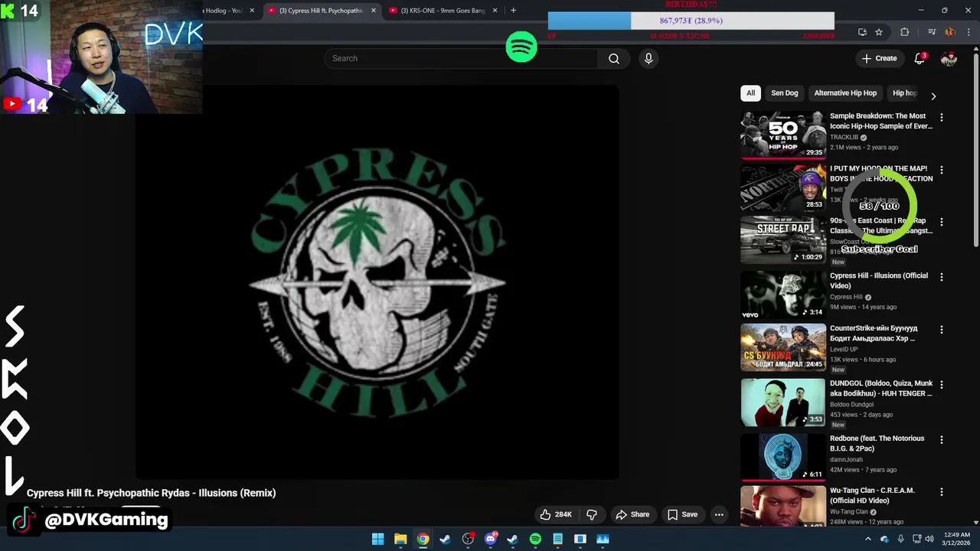980x551 pixels.
Task: Open the STREET RAP 1:00:29 thumbnail
Action: (x=782, y=240)
